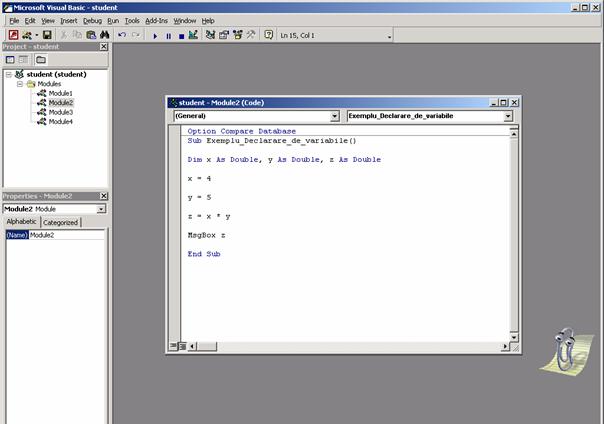Toggle Design Mode icon in toolbar
The height and width of the screenshot is (424, 604).
[x=194, y=34]
